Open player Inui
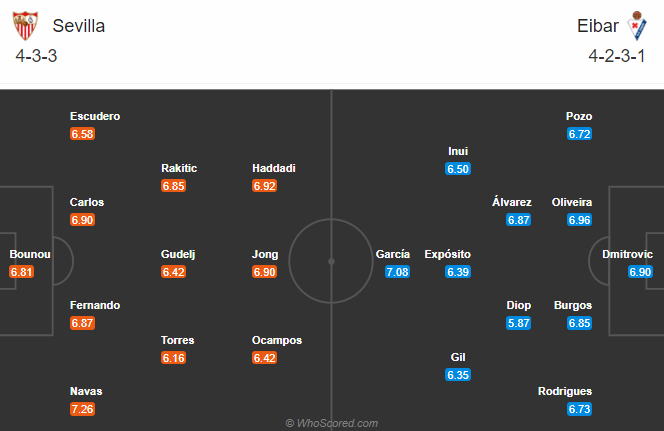The height and width of the screenshot is (431, 664). 458,151
